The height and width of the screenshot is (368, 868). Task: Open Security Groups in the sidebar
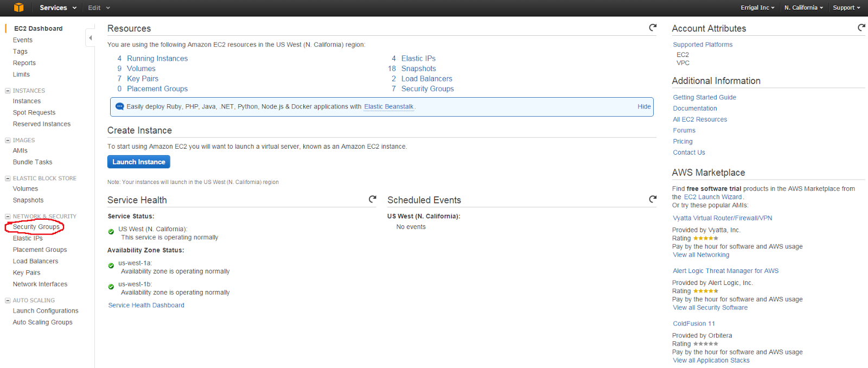(36, 227)
